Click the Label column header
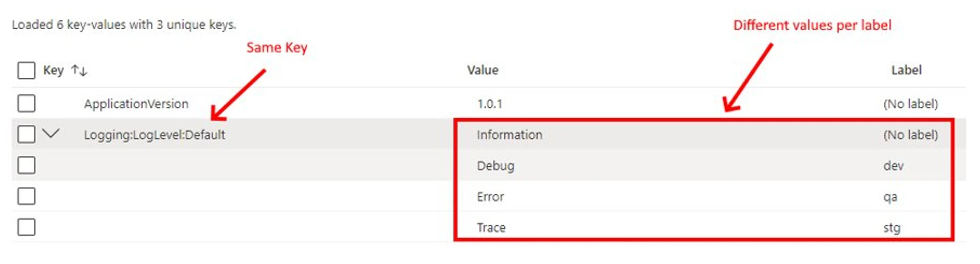Screen dimensions: 980x264 coord(906,70)
